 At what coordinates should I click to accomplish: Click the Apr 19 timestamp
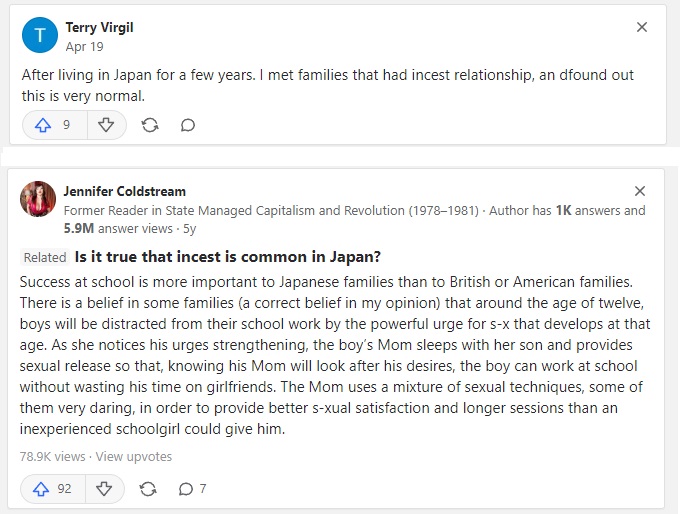tap(84, 46)
